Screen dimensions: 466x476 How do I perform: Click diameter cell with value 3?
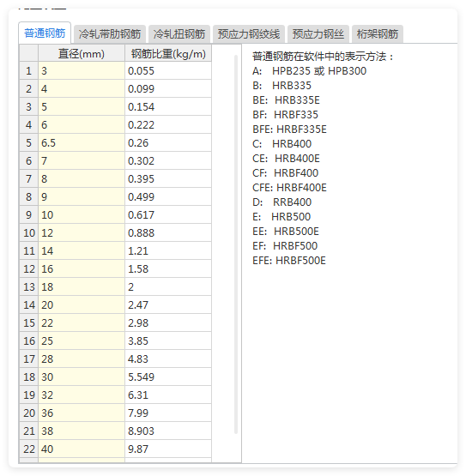[x=82, y=70]
